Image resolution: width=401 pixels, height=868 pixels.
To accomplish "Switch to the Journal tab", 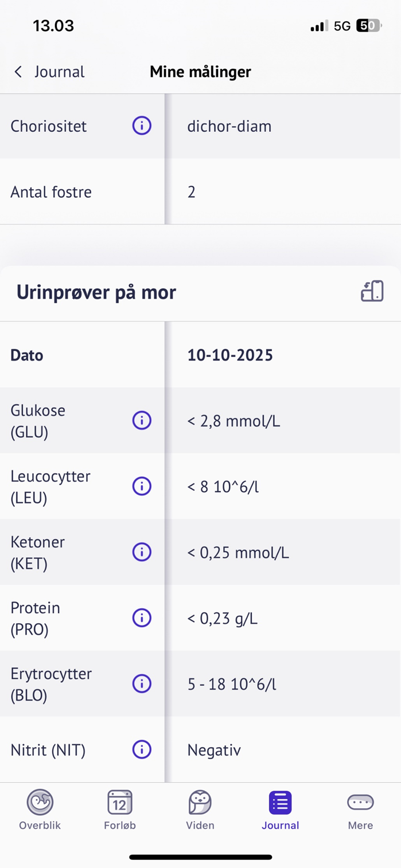I will (x=280, y=808).
